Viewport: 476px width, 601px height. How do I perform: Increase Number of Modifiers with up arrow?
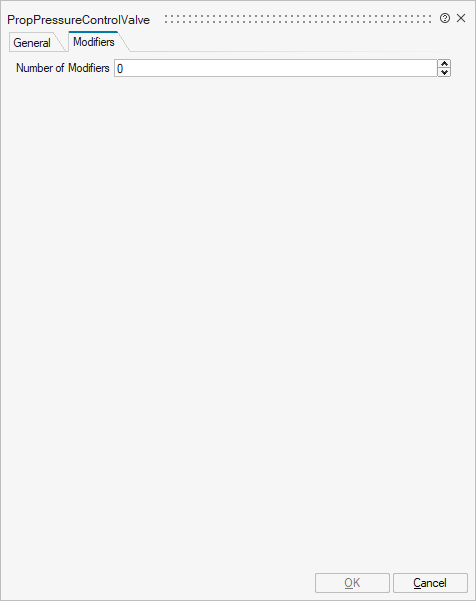coord(444,64)
